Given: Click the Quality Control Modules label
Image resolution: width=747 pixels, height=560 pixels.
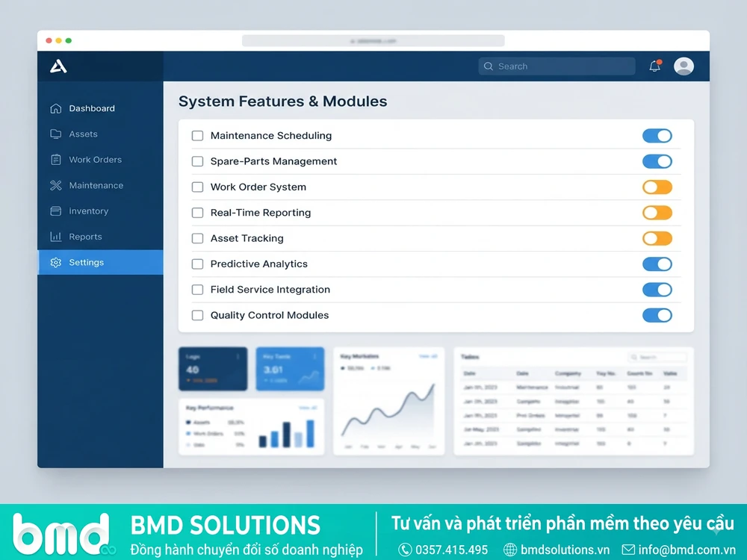Looking at the screenshot, I should [x=270, y=315].
